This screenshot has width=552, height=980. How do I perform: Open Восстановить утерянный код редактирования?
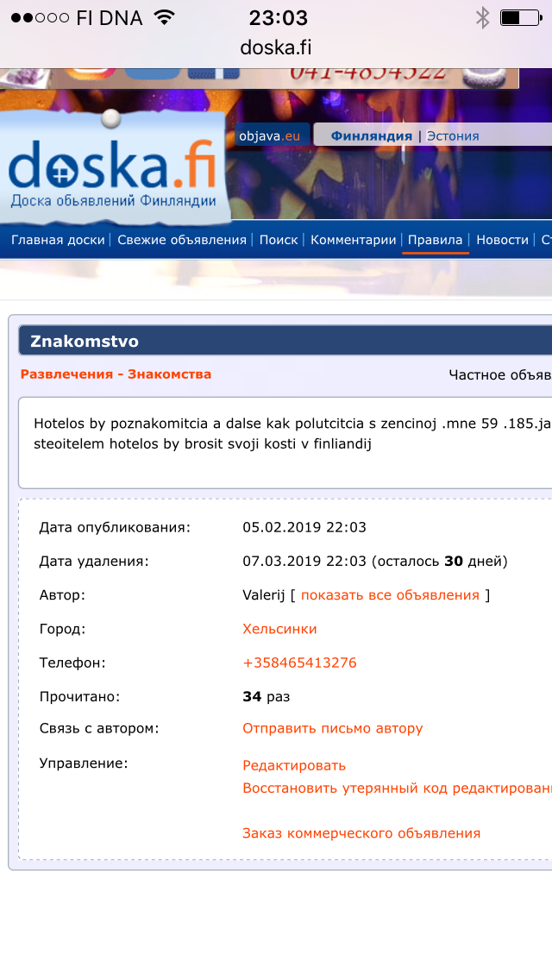(397, 788)
